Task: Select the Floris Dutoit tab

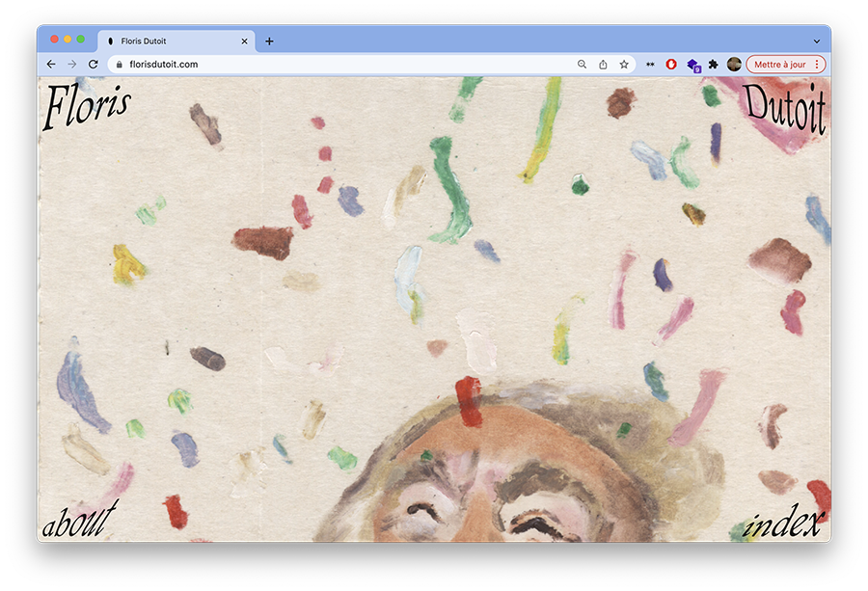Action: pyautogui.click(x=176, y=40)
